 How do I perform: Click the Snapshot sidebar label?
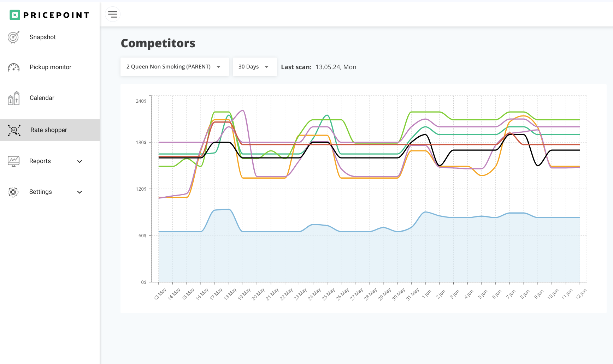42,37
